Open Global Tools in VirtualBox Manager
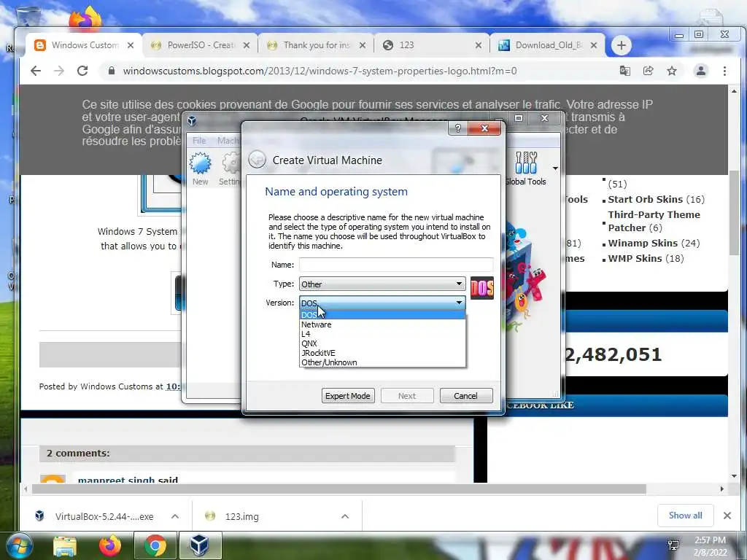747x560 pixels. click(x=526, y=168)
